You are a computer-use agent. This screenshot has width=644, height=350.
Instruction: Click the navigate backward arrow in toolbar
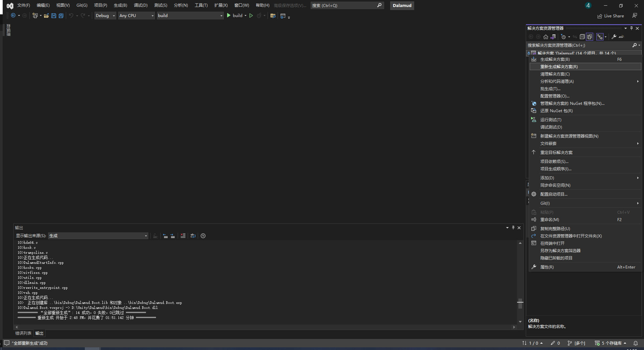pos(13,15)
